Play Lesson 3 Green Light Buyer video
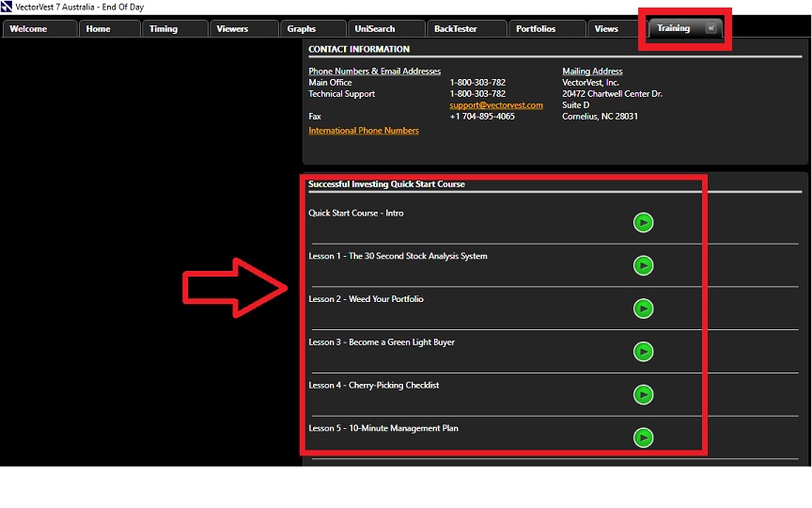Viewport: 812px width, 508px height. 643,352
